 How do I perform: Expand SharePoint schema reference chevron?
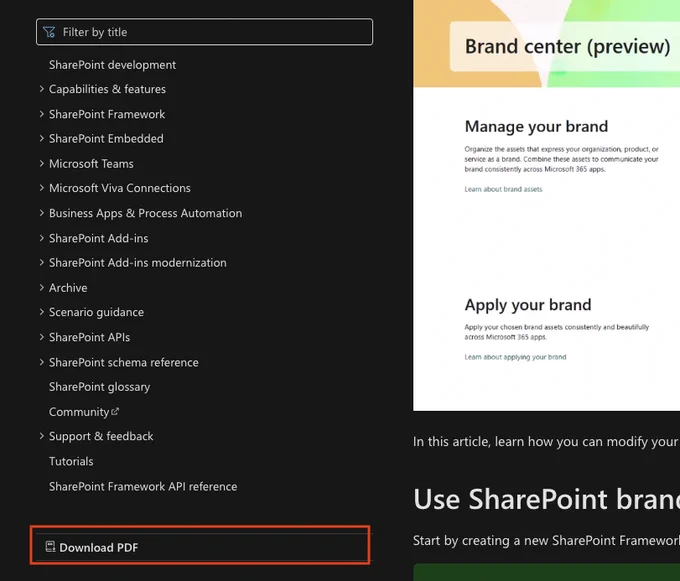pyautogui.click(x=42, y=362)
